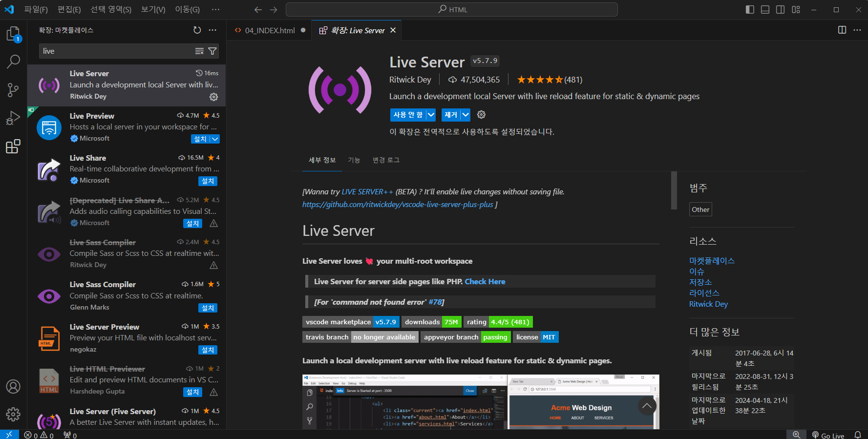Open the Search view in activity bar
This screenshot has width=868, height=439.
tap(13, 62)
